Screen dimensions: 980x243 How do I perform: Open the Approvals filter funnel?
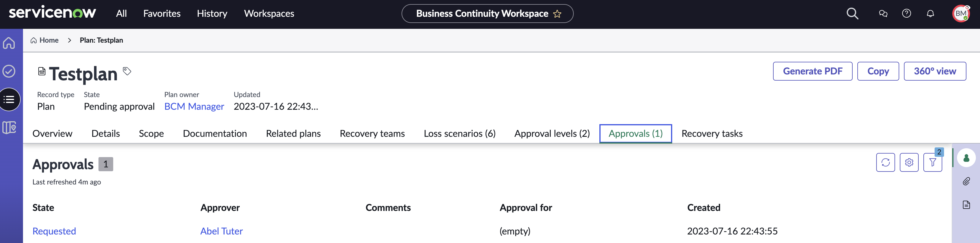[x=933, y=162]
